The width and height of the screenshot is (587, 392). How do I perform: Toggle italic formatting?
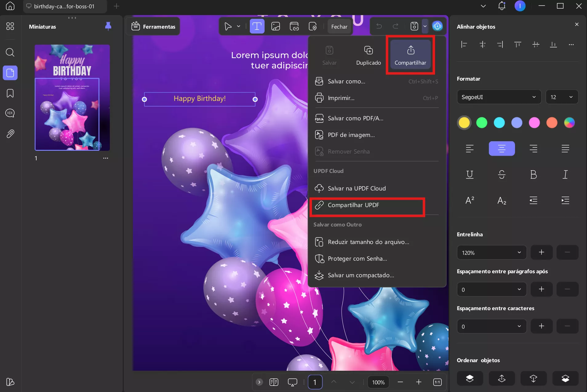click(565, 174)
